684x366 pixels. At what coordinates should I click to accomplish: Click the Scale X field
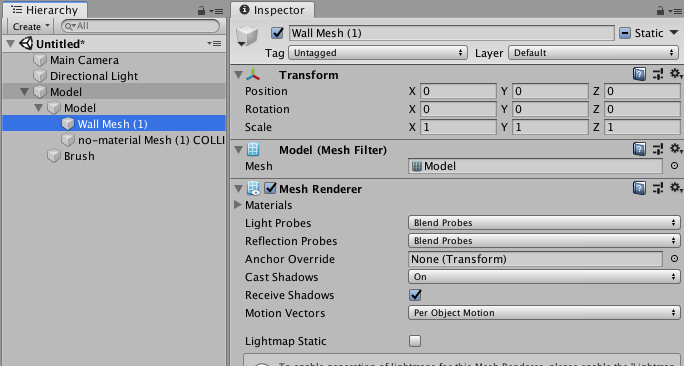pyautogui.click(x=458, y=127)
